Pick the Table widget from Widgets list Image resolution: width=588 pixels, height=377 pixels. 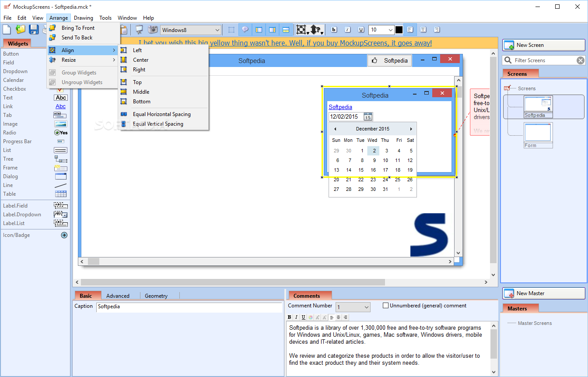(x=35, y=194)
